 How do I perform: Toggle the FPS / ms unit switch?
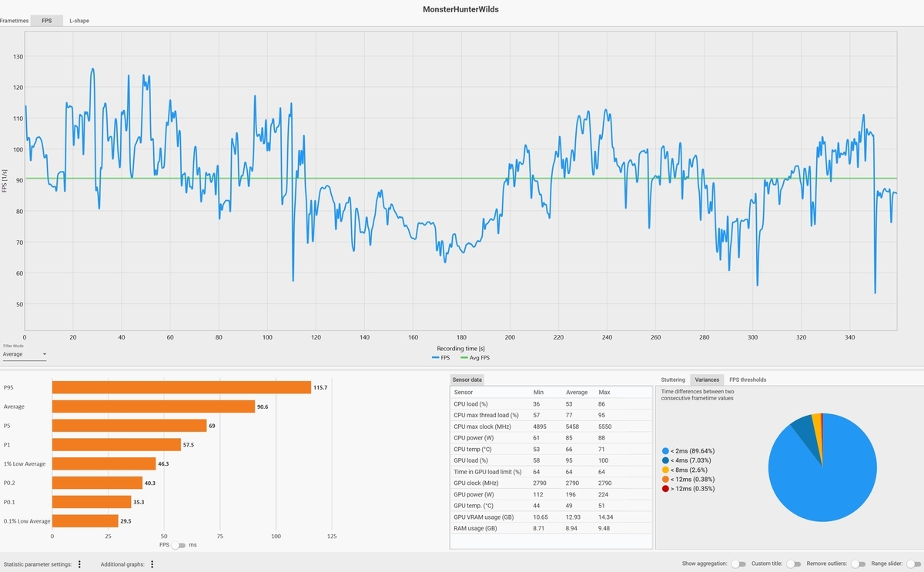[x=179, y=545]
